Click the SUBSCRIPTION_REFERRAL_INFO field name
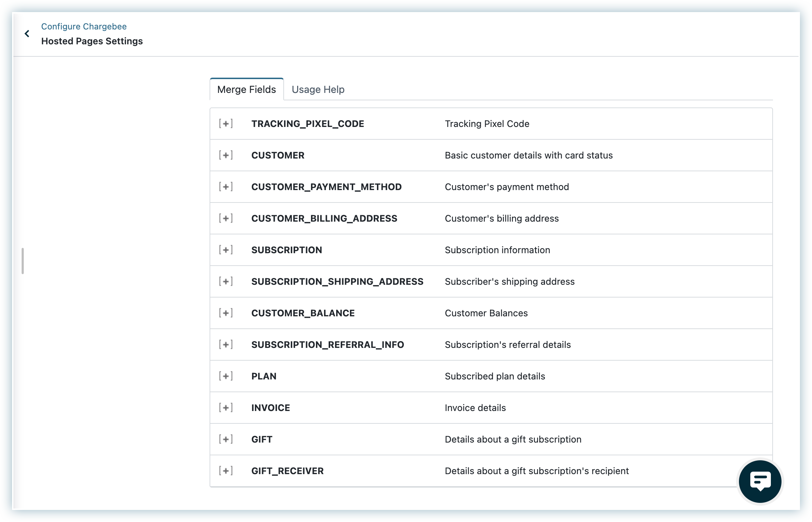 tap(328, 345)
